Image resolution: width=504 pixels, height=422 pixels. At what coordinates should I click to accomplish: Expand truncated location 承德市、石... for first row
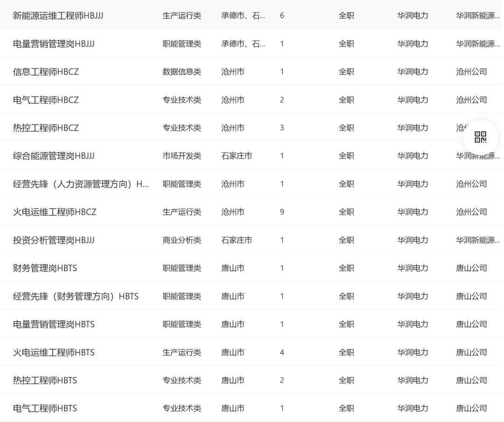click(243, 15)
